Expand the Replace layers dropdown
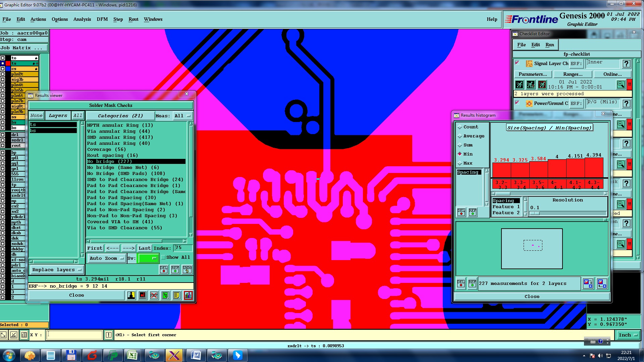Viewport: 644px width, 362px height. 56,270
